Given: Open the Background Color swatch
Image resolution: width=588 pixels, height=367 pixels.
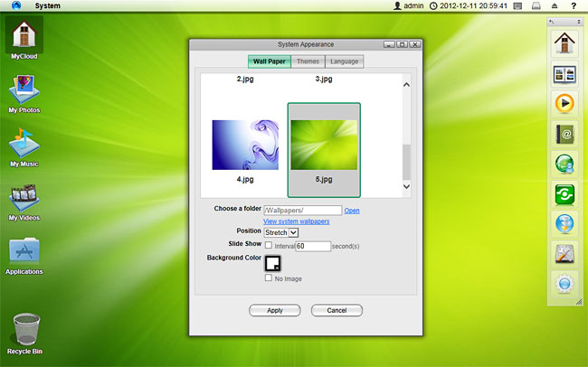Looking at the screenshot, I should (x=272, y=264).
